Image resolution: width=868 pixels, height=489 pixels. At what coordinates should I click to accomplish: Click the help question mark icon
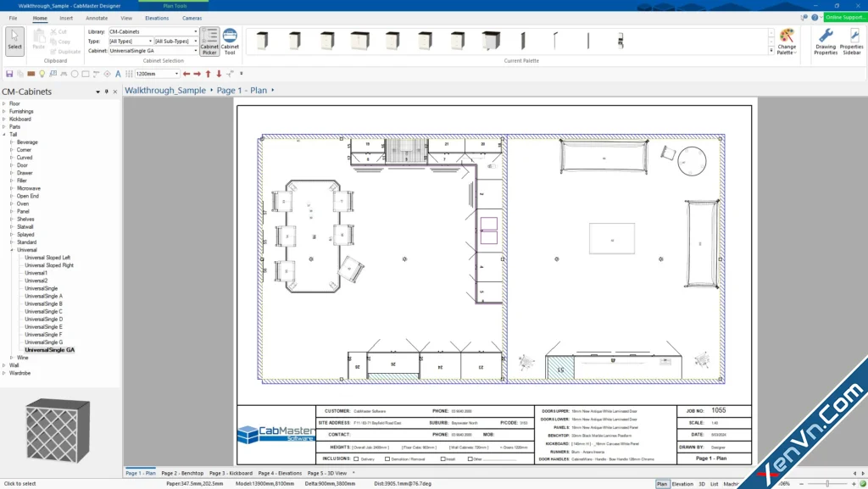[815, 18]
